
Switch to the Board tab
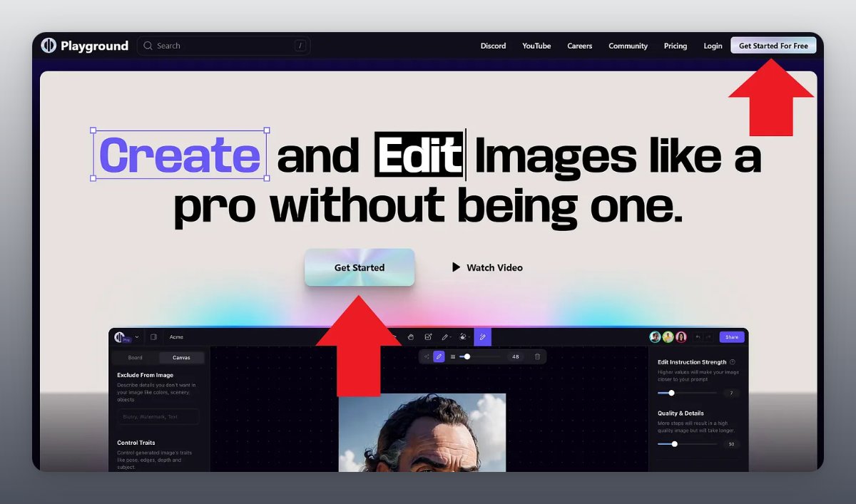pyautogui.click(x=136, y=358)
